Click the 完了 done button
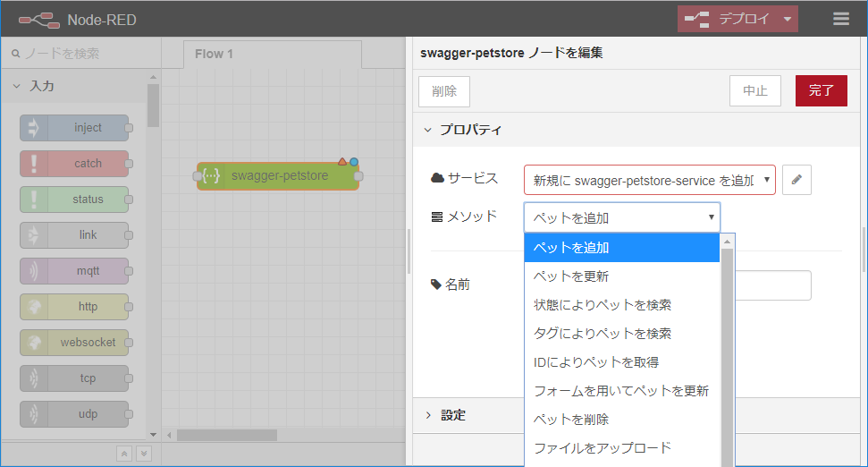The width and height of the screenshot is (868, 467). [x=821, y=91]
